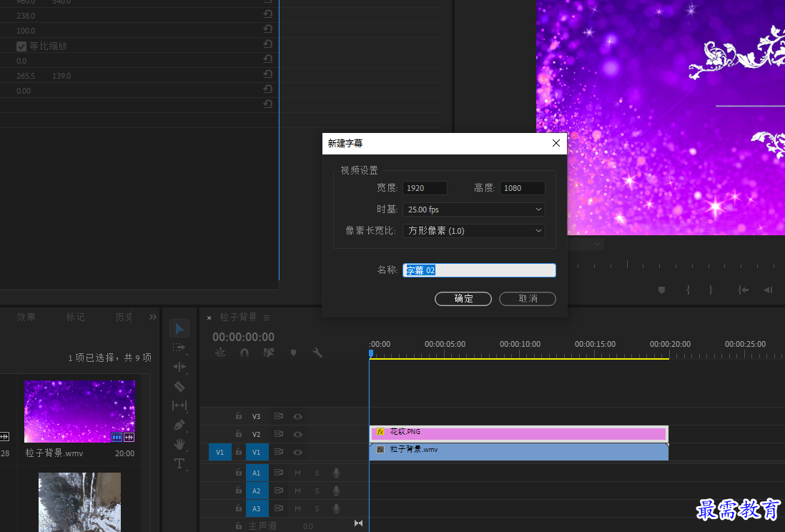
Task: Toggle timeline Snap magnet icon
Action: (245, 353)
